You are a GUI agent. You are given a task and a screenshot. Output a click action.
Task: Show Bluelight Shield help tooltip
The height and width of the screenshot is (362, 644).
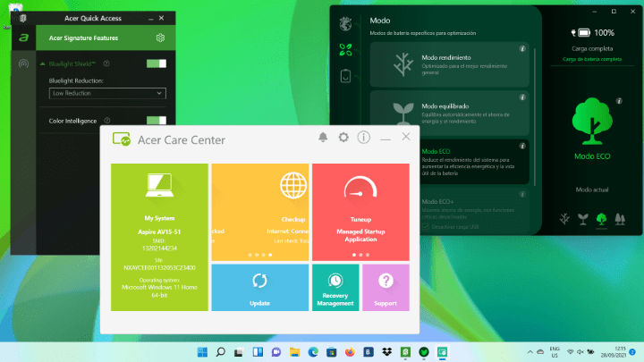click(106, 63)
